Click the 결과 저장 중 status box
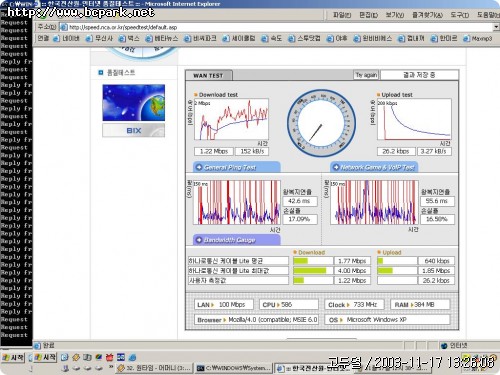This screenshot has height=375, width=500. (x=419, y=75)
